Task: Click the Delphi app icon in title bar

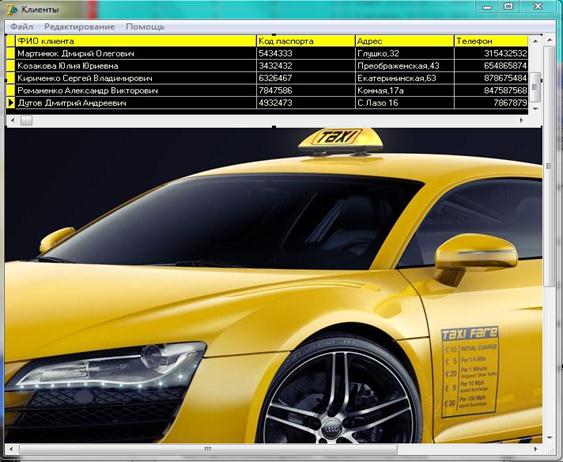Action: (12, 9)
